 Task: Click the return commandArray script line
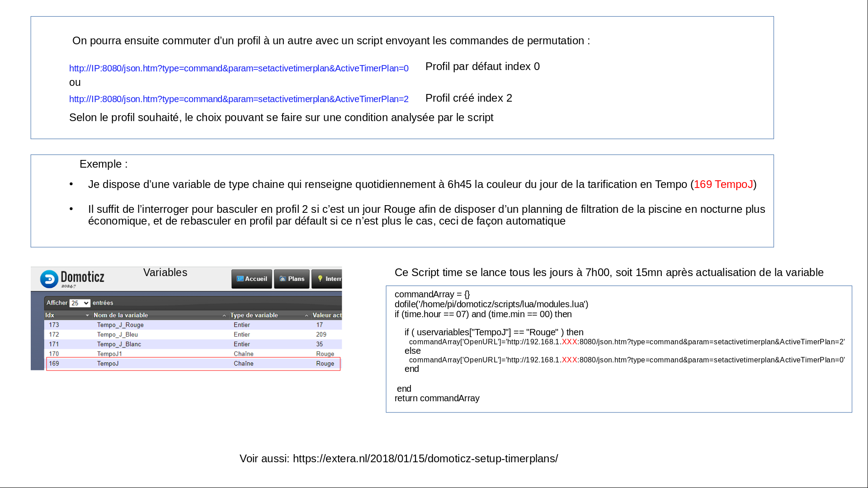point(437,399)
